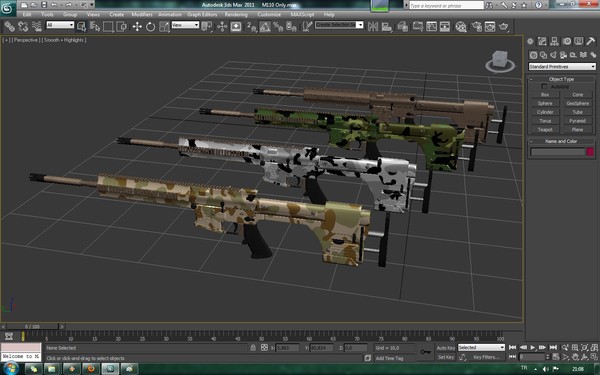Click the GeoSphere primitive button
This screenshot has width=600, height=375.
(578, 103)
